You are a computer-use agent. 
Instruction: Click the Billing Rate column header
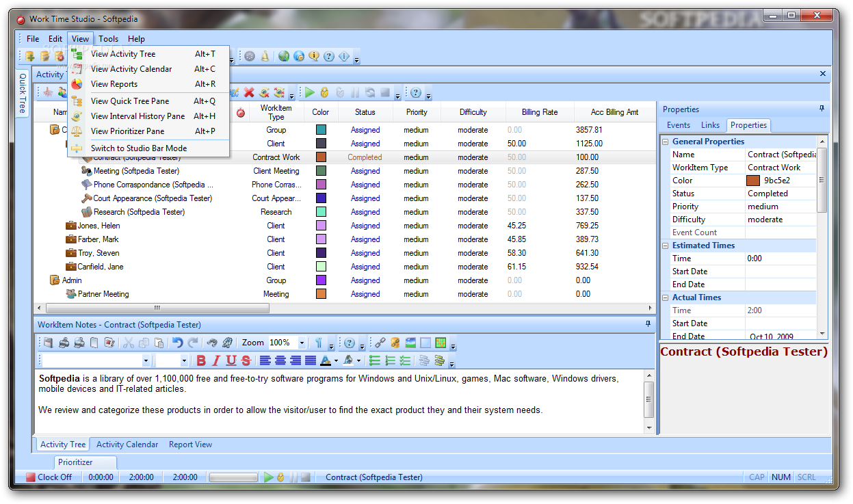[540, 112]
